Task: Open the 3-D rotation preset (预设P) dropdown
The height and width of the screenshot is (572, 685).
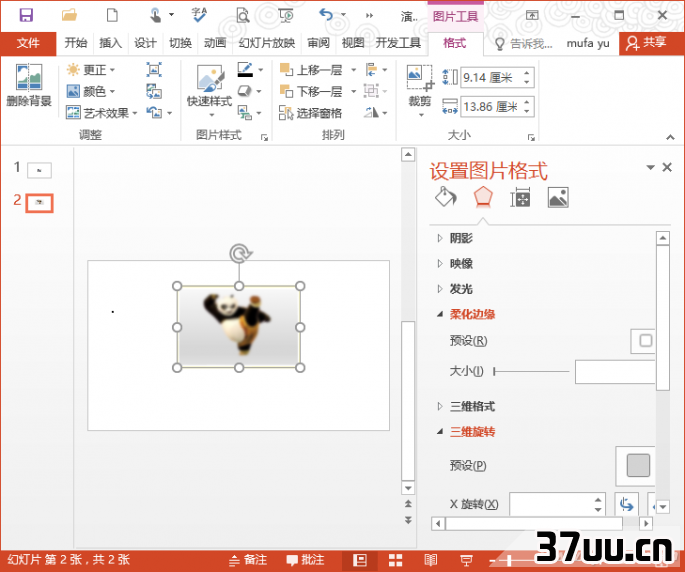Action: (636, 466)
